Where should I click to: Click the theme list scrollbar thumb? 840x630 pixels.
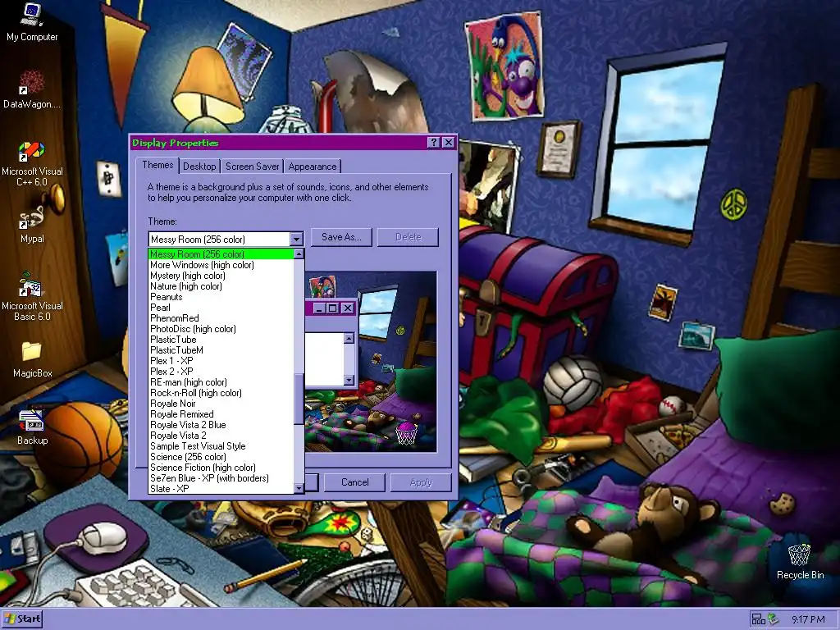299,399
